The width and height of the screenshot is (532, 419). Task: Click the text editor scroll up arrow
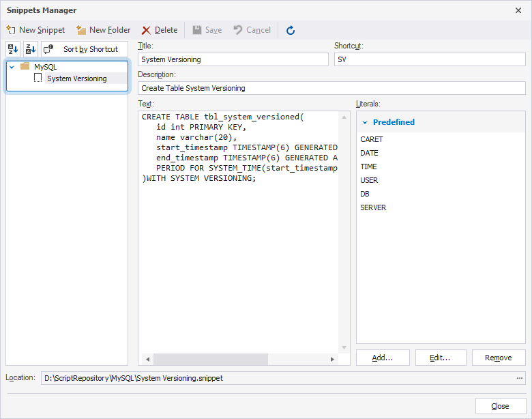[344, 117]
